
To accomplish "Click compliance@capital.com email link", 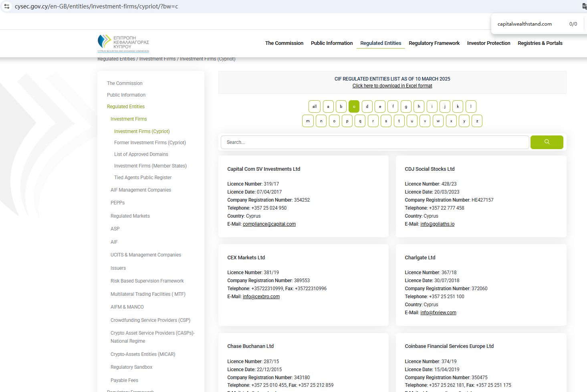I will (269, 224).
